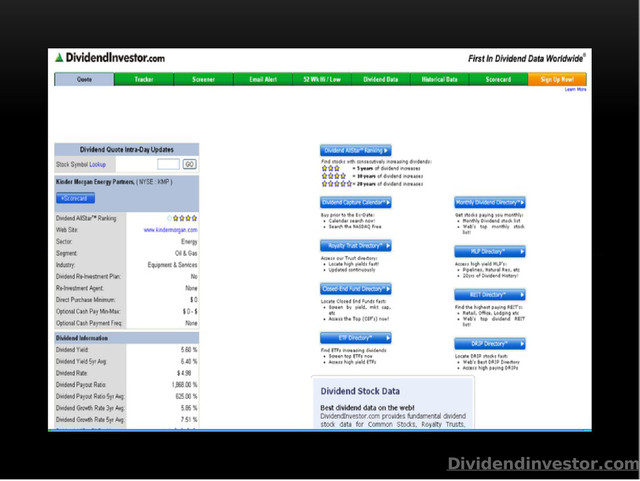Screen dimensions: 640x481
Task: Open the stock symbol Lookup link
Action: tap(98, 164)
